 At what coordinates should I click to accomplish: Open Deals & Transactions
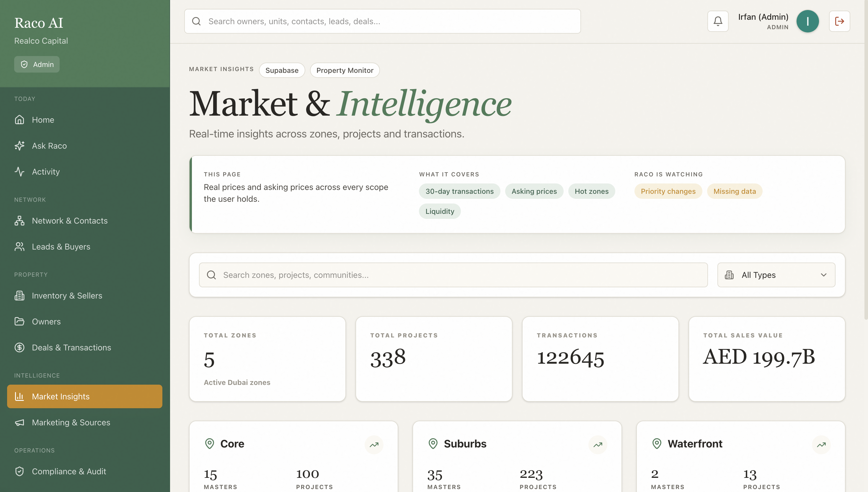tap(84, 347)
